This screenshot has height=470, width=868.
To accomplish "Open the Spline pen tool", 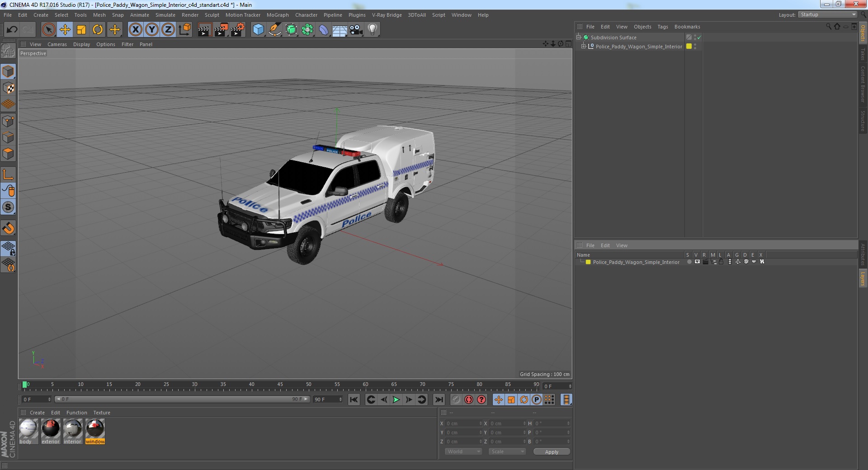I will pyautogui.click(x=274, y=30).
